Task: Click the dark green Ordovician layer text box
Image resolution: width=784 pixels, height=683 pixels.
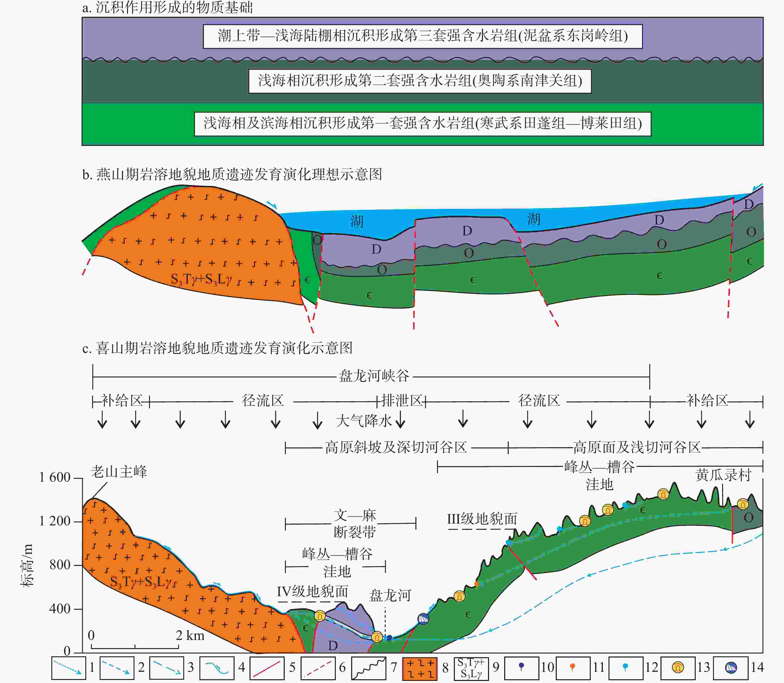Action: (x=420, y=81)
